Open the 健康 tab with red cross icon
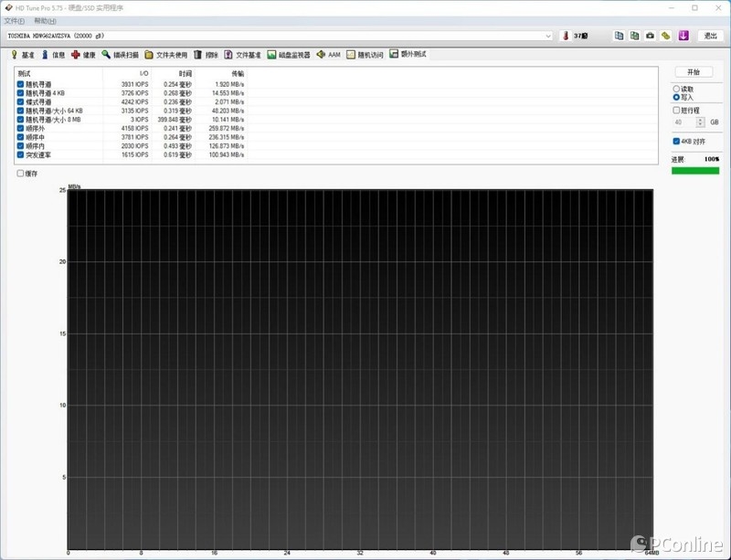 pyautogui.click(x=83, y=55)
